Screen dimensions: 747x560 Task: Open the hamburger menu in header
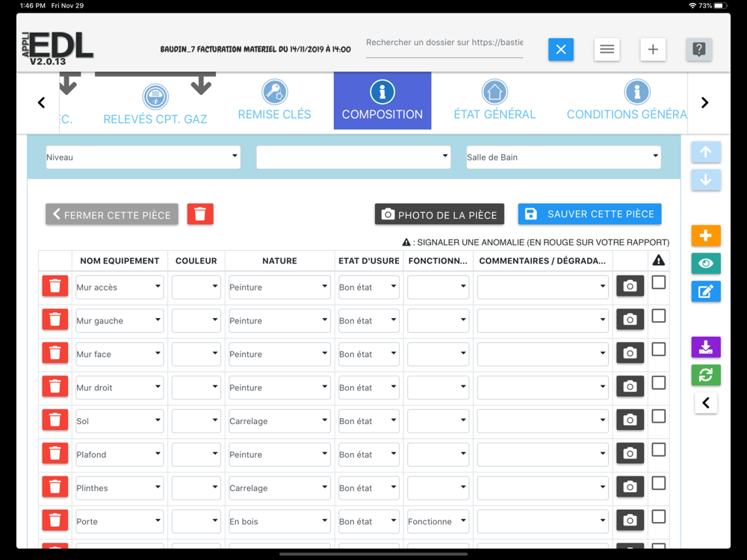coord(607,49)
